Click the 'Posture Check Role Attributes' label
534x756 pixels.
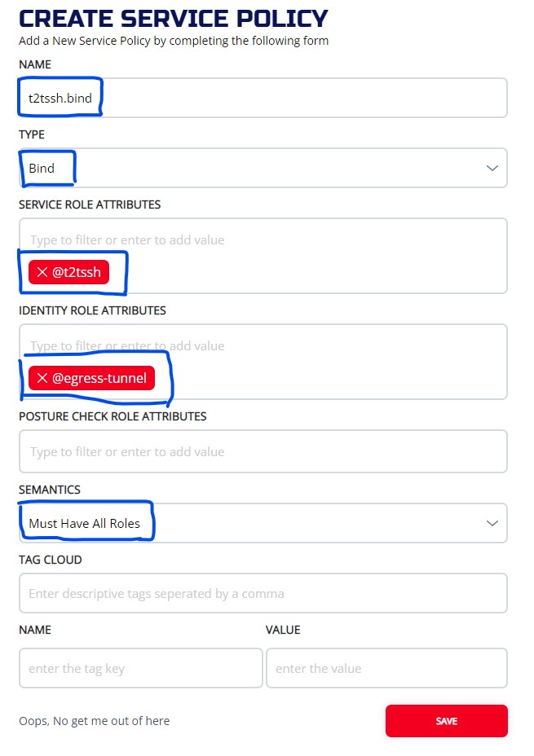click(x=113, y=416)
